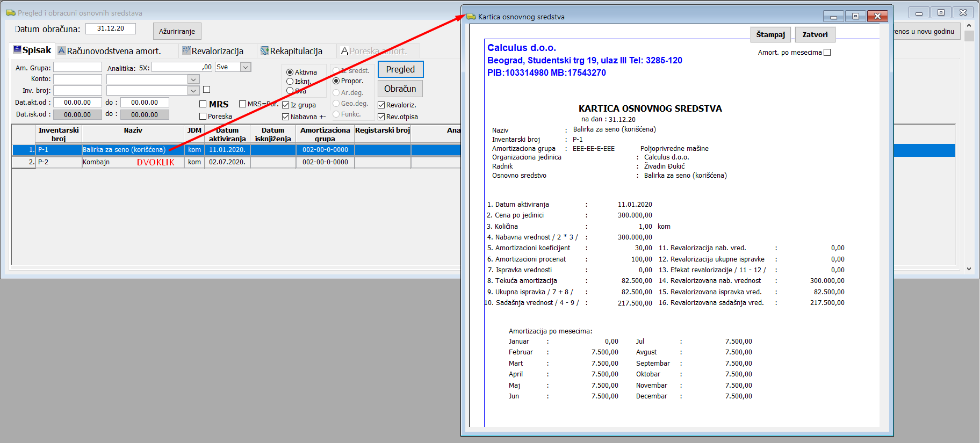Click the Revalorizacija tab icon
The width and height of the screenshot is (980, 443).
pos(186,50)
